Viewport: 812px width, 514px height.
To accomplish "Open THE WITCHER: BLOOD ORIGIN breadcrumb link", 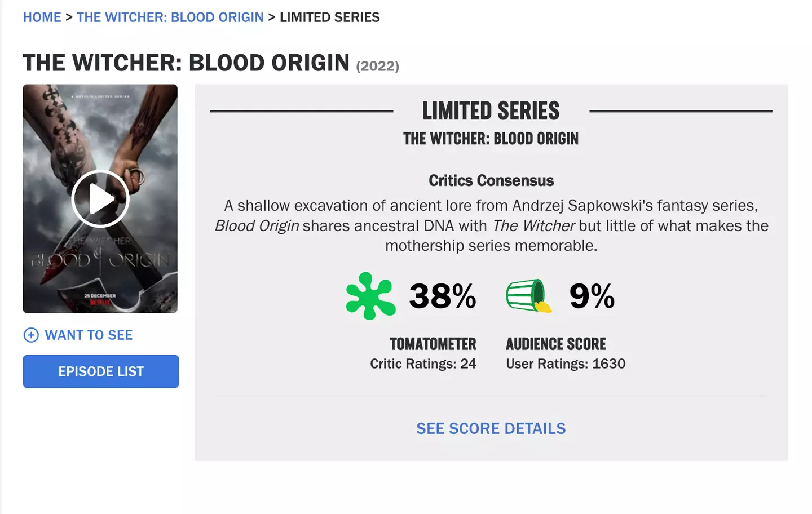I will click(x=170, y=17).
